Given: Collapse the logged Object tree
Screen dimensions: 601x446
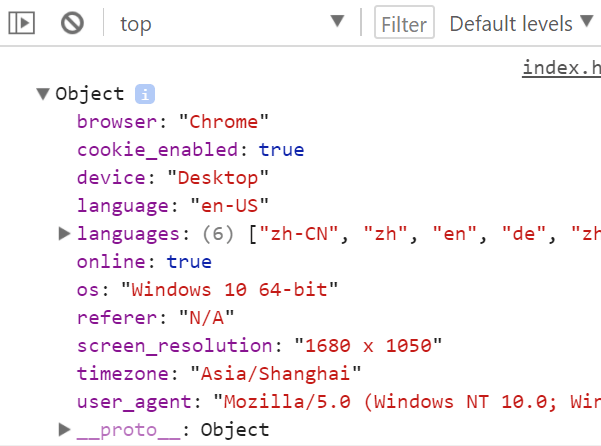Looking at the screenshot, I should [x=43, y=94].
